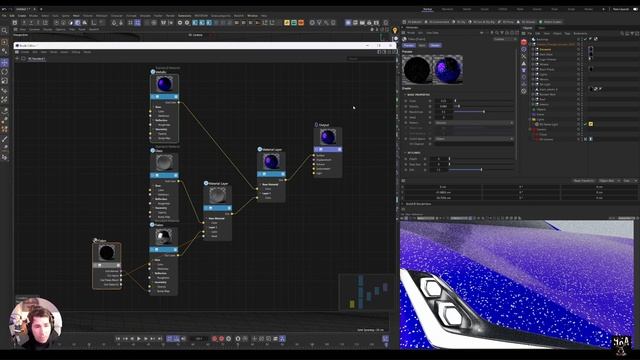Click the right icon on Glass node's blue bar

click(176, 176)
